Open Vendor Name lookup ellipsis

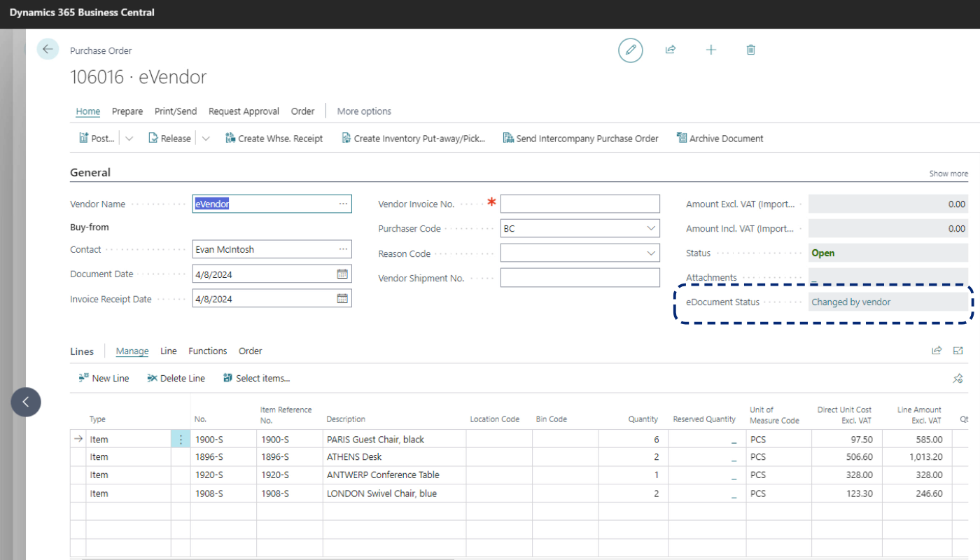[x=343, y=204]
